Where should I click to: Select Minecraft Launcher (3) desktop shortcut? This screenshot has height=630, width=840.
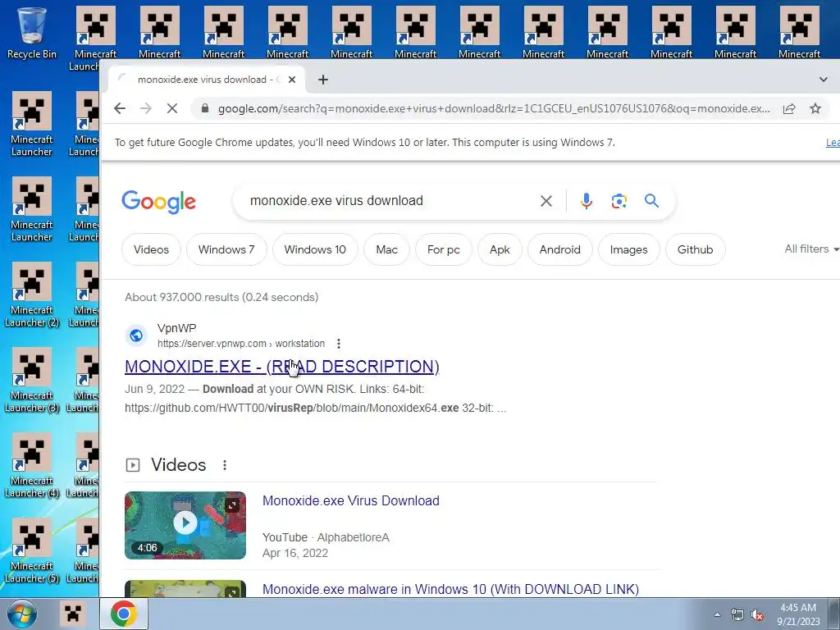32,381
